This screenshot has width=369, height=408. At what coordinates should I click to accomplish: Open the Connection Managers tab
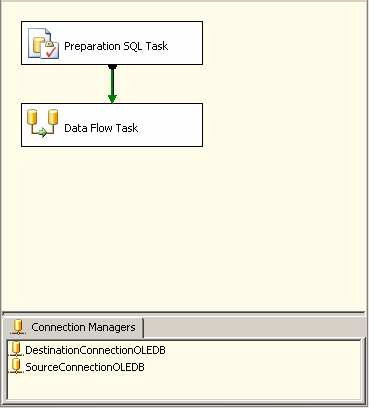(73, 327)
